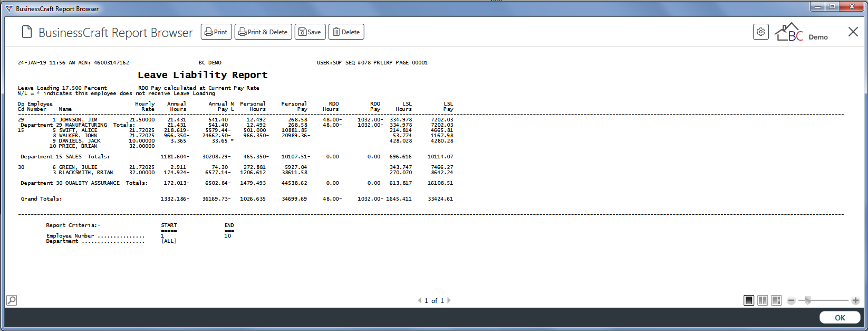Click the red window close button
Screen dimensions: 868x331
coord(852,7)
